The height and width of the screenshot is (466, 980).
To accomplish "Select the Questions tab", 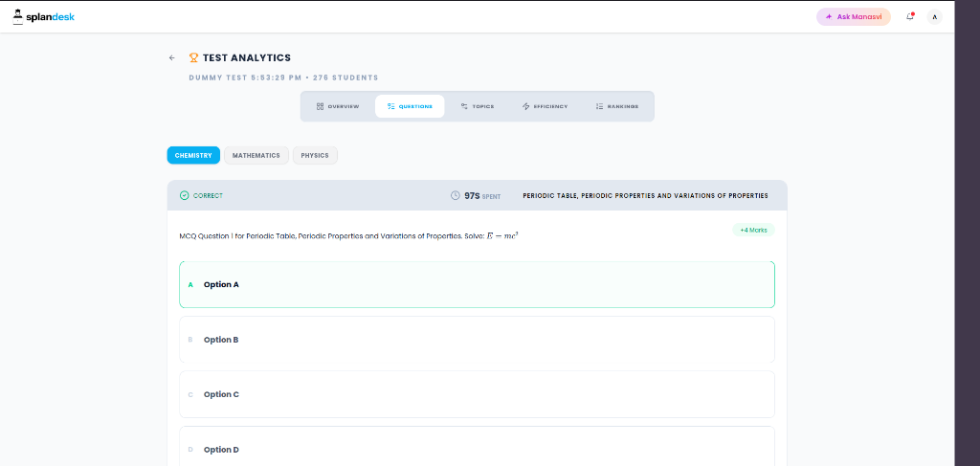I will tap(410, 106).
